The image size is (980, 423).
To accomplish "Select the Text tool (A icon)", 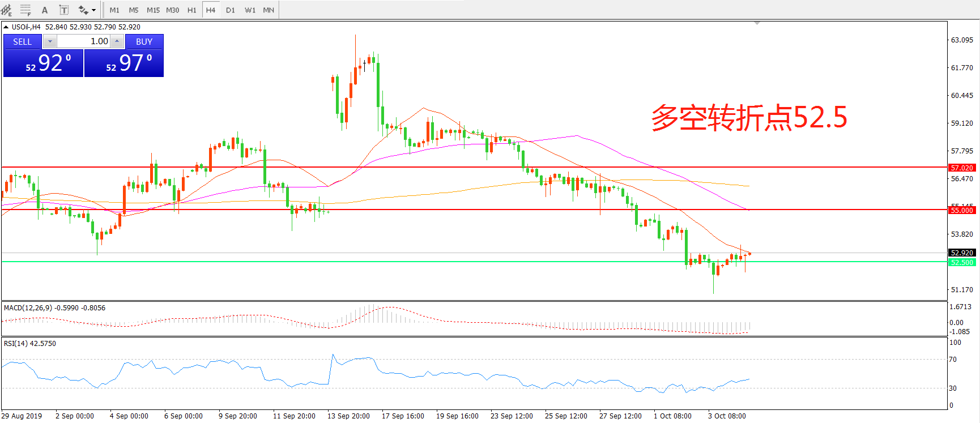I will coord(45,10).
